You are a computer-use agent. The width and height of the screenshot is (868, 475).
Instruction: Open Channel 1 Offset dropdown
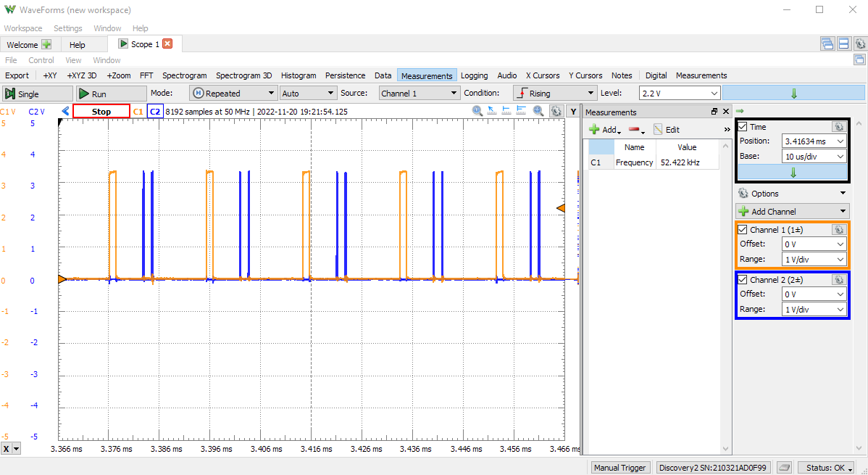click(x=814, y=244)
